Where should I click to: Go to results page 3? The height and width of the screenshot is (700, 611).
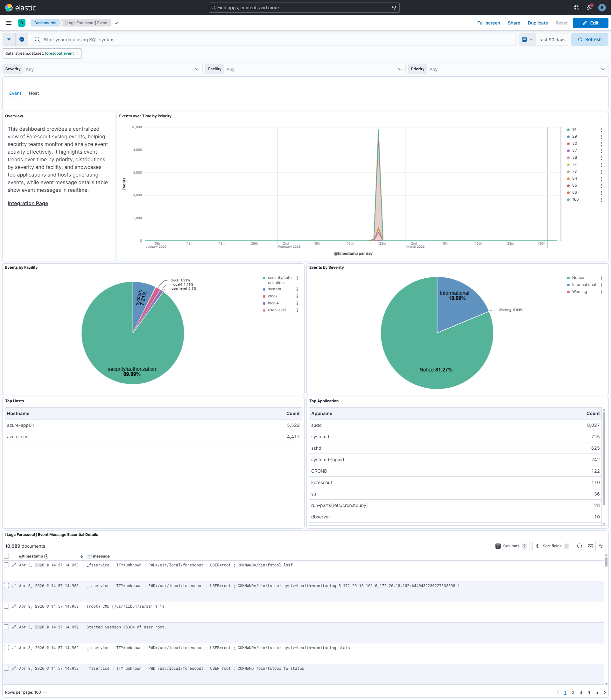click(x=581, y=692)
